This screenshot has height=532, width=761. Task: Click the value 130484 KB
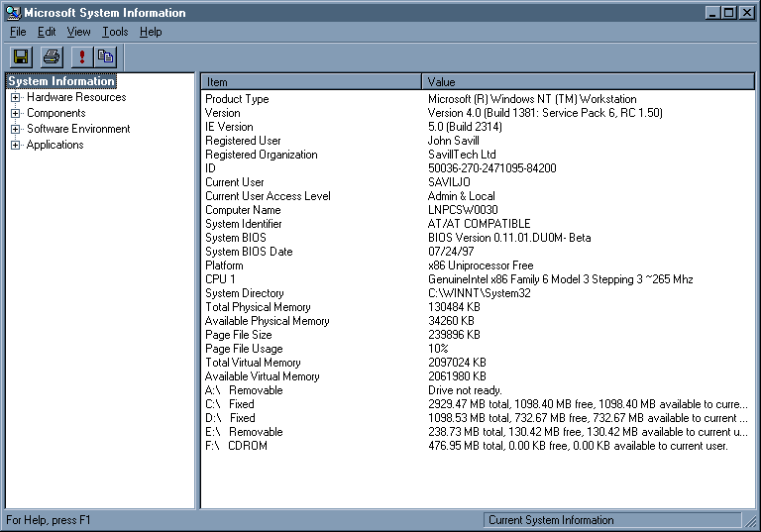pos(454,307)
